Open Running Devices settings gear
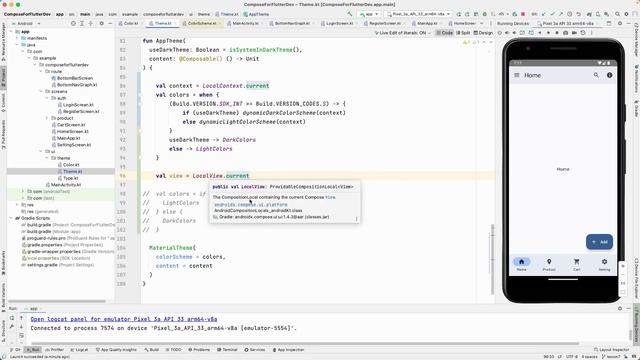The width and height of the screenshot is (640, 360). click(x=620, y=24)
